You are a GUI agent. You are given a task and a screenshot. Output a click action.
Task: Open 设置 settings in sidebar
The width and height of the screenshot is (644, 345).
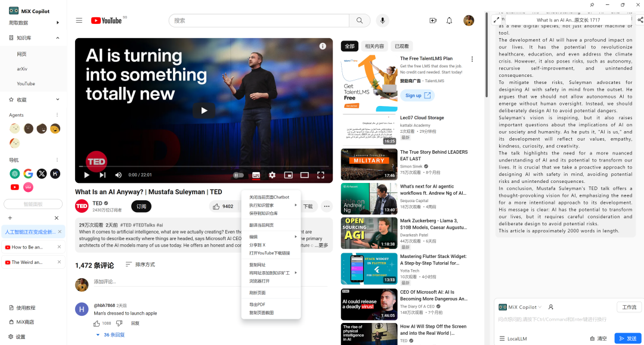point(17,337)
